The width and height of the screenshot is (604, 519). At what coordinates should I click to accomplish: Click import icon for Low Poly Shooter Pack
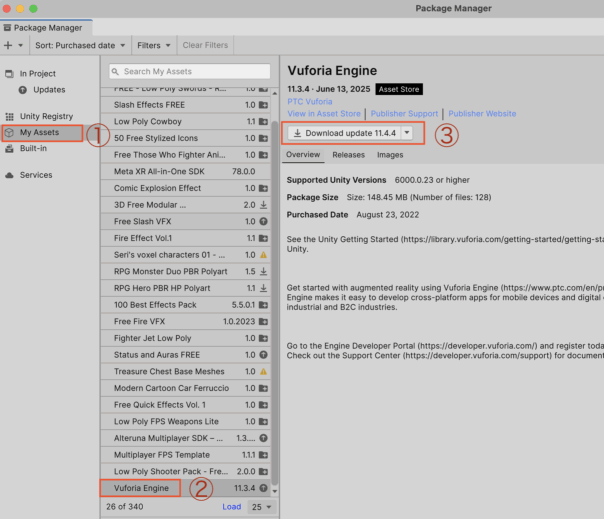(263, 471)
